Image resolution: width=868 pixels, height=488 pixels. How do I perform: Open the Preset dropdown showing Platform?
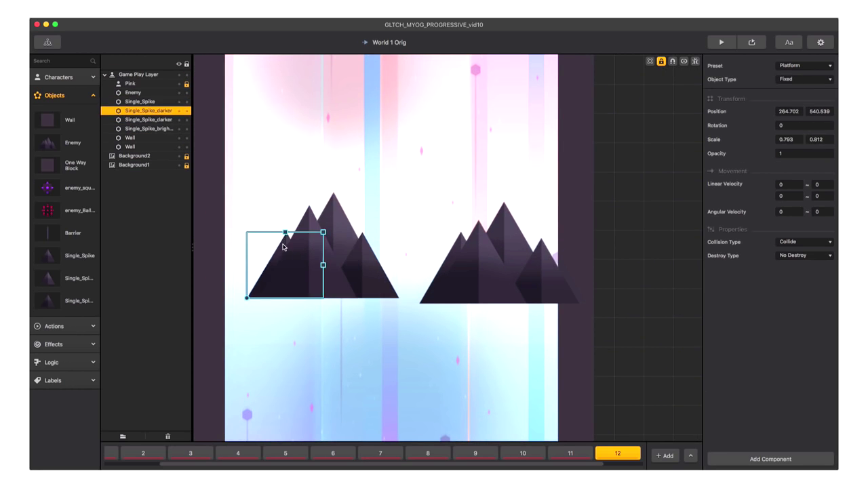[x=805, y=66]
